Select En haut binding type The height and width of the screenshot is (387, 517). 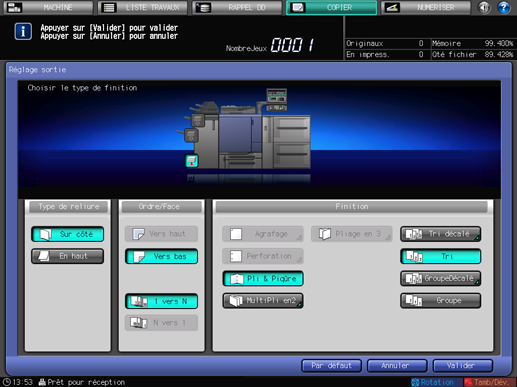68,256
